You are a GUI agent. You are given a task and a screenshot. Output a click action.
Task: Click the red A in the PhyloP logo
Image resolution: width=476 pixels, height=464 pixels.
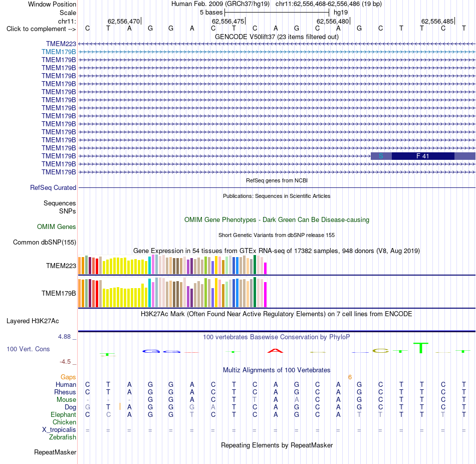click(276, 351)
